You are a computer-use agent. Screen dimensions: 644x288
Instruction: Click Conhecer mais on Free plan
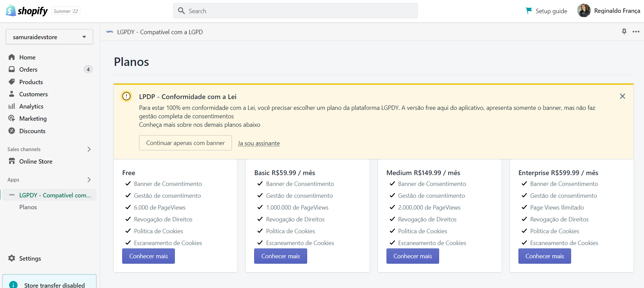point(149,256)
